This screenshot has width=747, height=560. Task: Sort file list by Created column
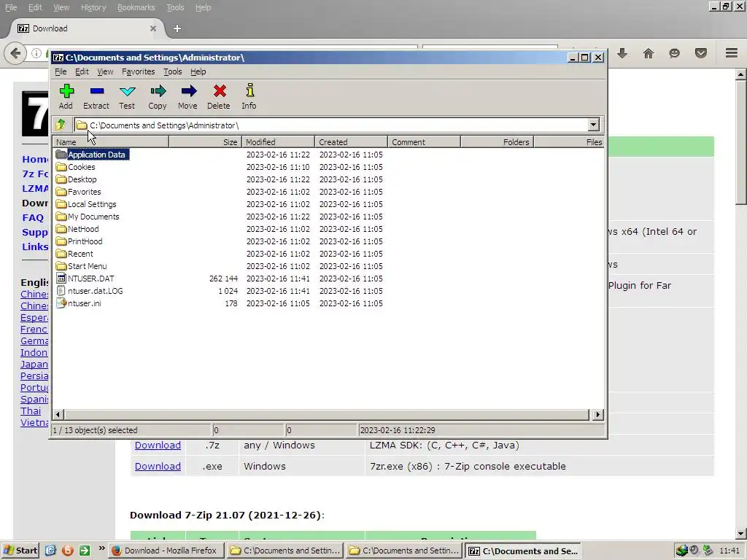point(351,142)
